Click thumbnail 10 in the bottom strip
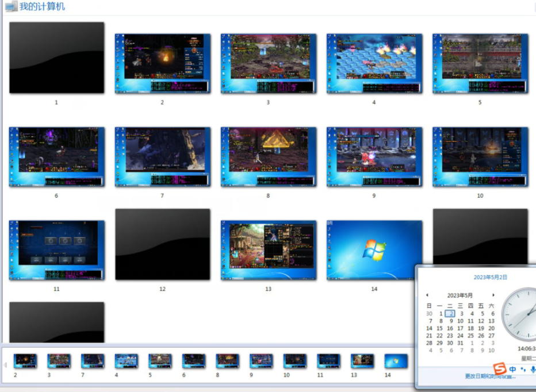 [x=294, y=361]
